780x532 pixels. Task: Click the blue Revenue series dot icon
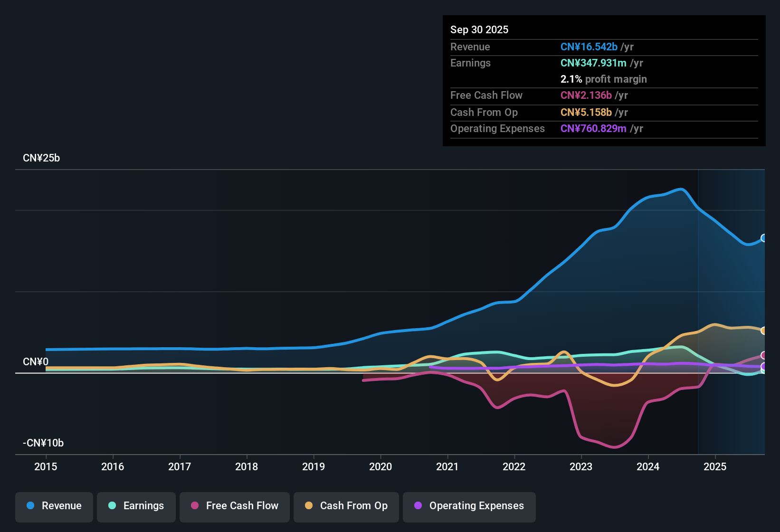tap(30, 506)
